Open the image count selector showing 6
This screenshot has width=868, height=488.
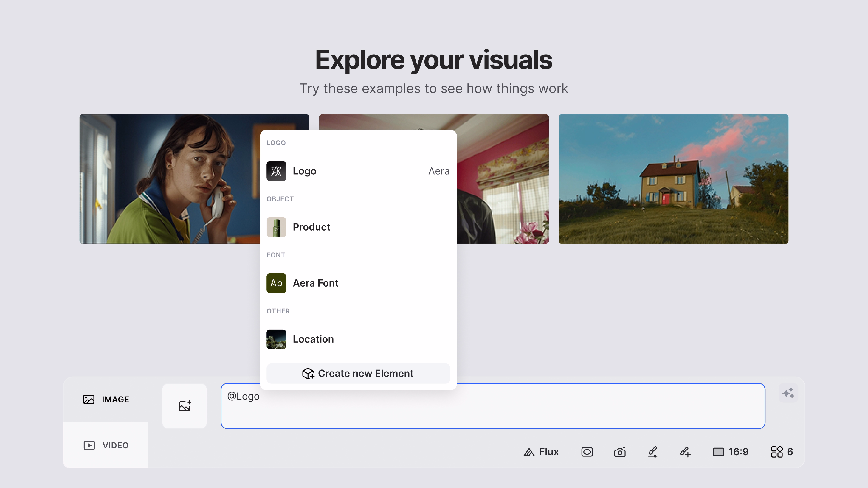point(782,452)
